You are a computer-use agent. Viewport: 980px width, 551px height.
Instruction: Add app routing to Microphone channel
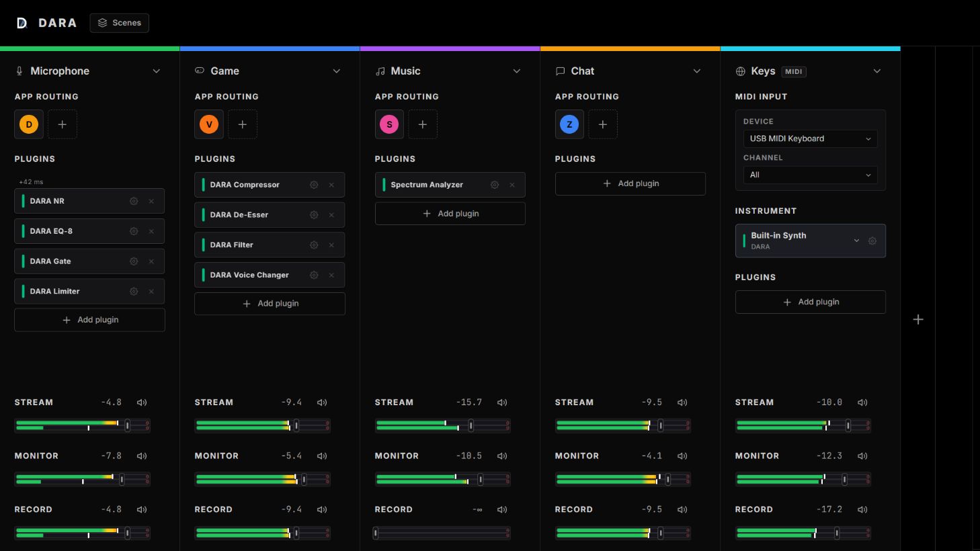(63, 124)
